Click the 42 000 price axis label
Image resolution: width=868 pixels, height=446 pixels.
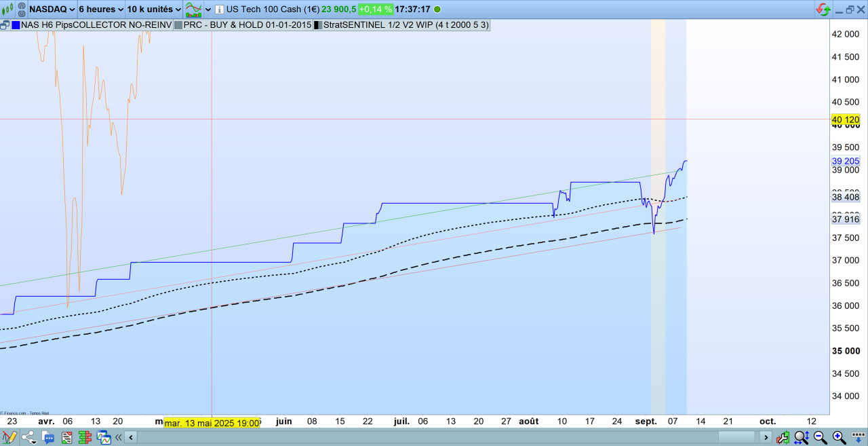pos(845,34)
